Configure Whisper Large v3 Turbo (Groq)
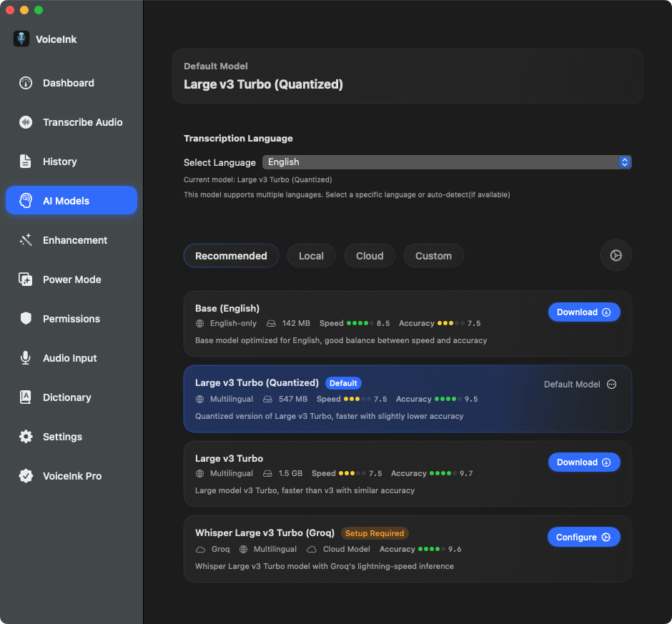This screenshot has height=624, width=672. (x=583, y=538)
